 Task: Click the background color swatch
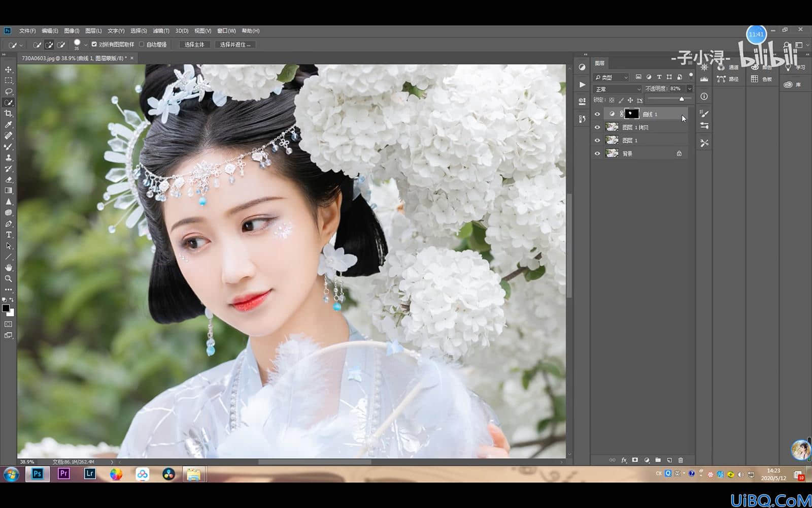coord(11,313)
